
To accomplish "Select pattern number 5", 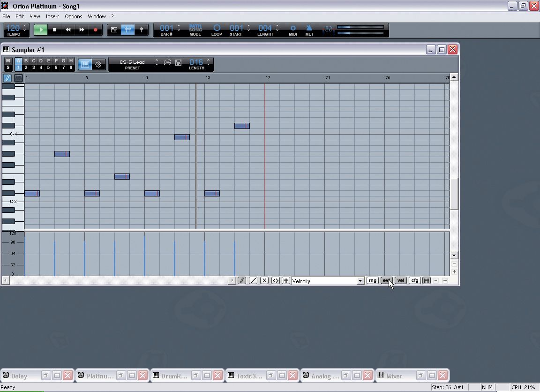I will [x=49, y=68].
